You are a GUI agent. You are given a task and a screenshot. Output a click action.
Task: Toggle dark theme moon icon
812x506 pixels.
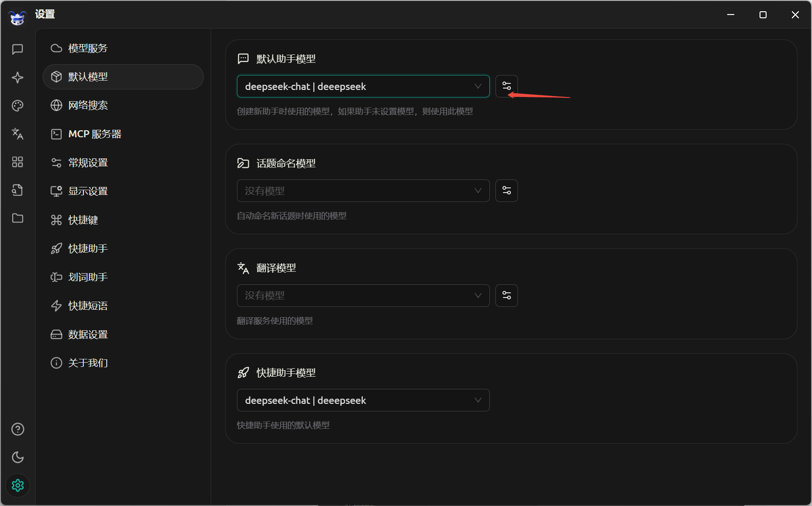[x=18, y=457]
